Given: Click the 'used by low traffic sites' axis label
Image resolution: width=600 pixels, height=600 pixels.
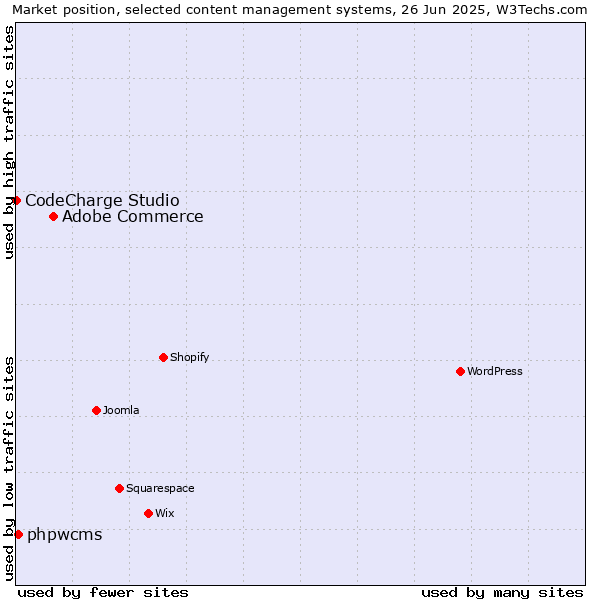Looking at the screenshot, I should pos(9,470).
